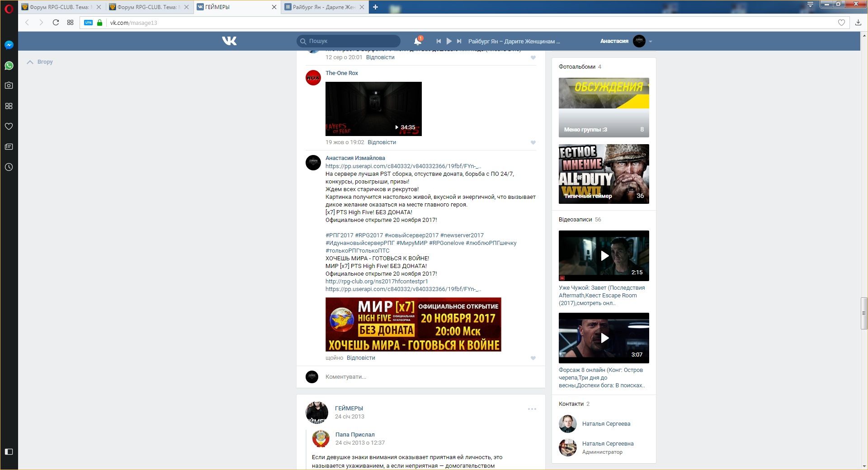Image resolution: width=868 pixels, height=470 pixels.
Task: Open Наталья Сергеева contact
Action: (x=606, y=424)
